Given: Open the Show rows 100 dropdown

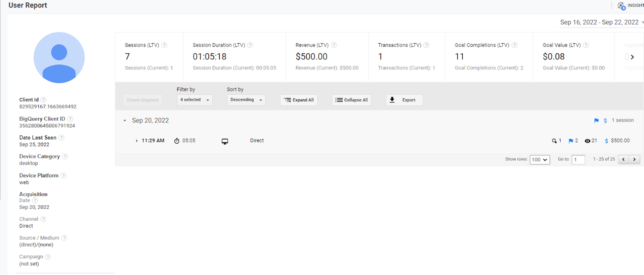Looking at the screenshot, I should pos(540,160).
